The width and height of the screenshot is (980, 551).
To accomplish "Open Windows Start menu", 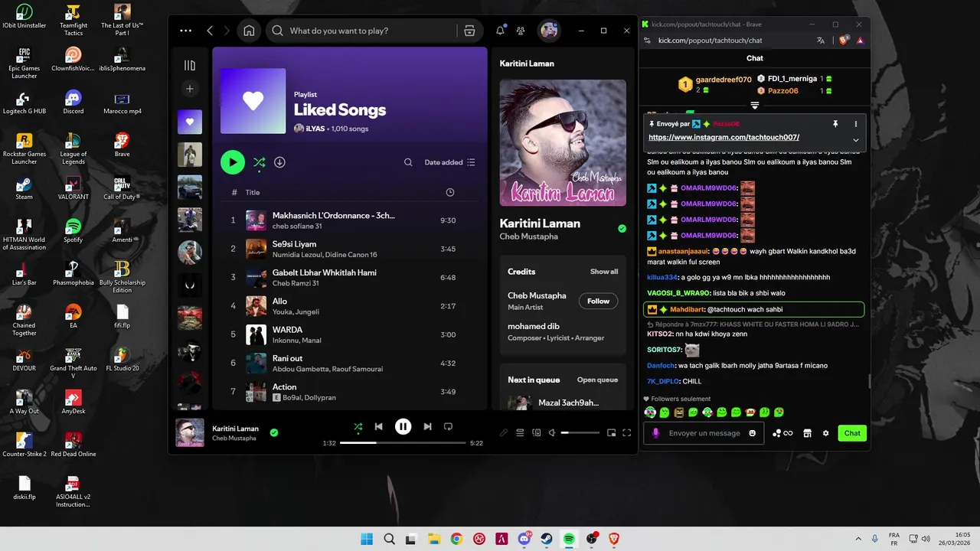I will pos(367,539).
